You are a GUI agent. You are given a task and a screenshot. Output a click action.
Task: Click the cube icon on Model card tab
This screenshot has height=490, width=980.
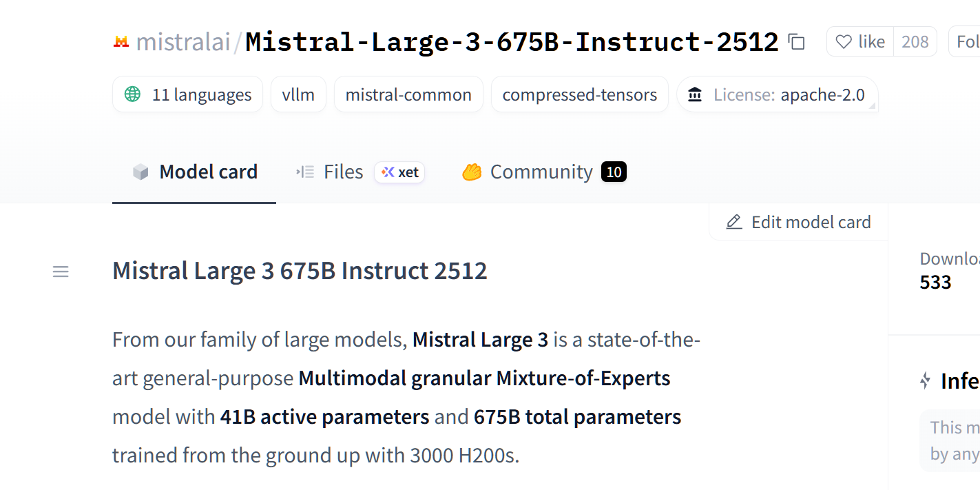click(140, 172)
